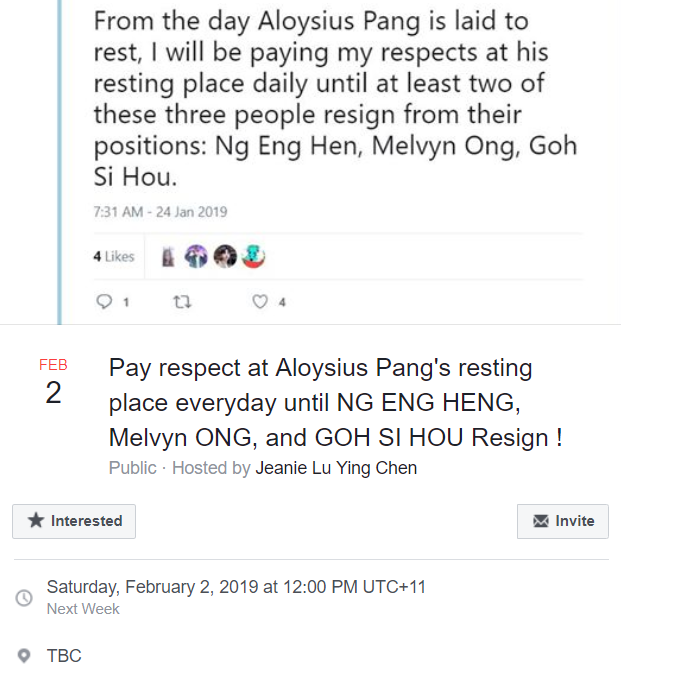Click the FEB 2 calendar date badge

pyautogui.click(x=53, y=383)
